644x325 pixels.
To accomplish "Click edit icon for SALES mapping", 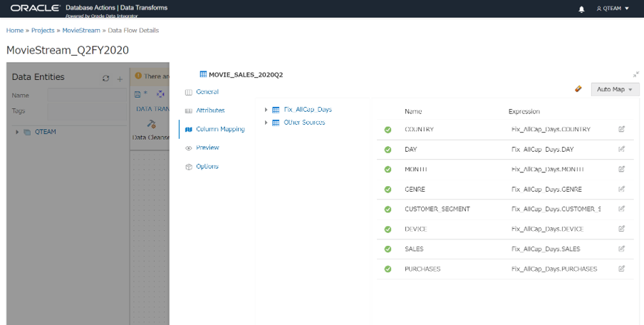I will click(621, 249).
